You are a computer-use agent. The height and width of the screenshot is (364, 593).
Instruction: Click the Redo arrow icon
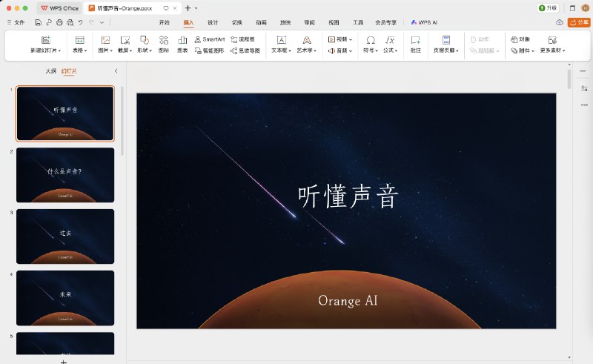[x=91, y=23]
